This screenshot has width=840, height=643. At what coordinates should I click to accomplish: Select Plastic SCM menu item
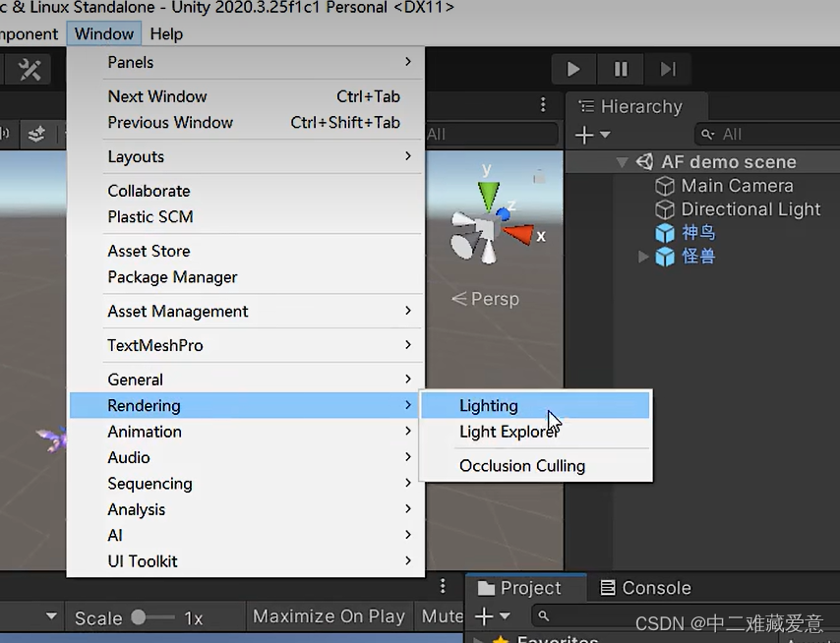(247, 216)
